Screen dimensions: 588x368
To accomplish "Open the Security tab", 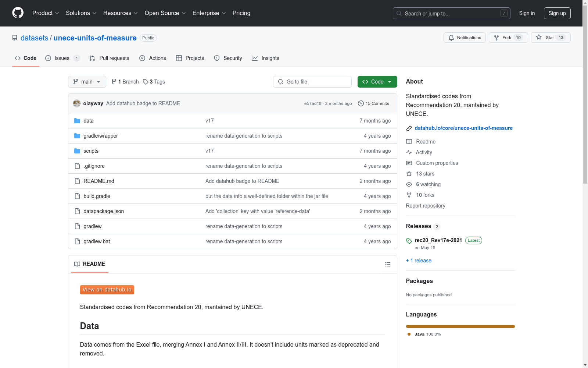I will pyautogui.click(x=228, y=58).
